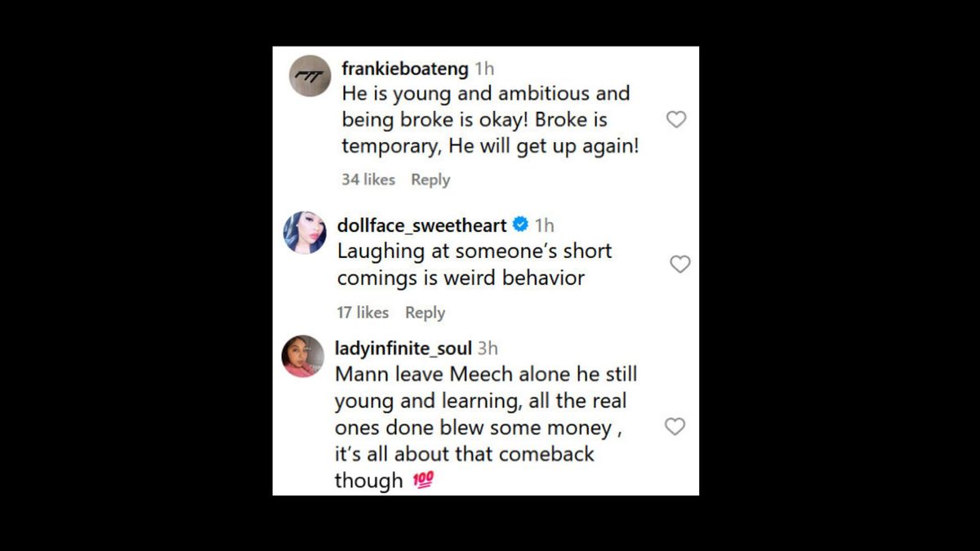
Task: Show who gave the 17 likes
Action: (x=363, y=313)
